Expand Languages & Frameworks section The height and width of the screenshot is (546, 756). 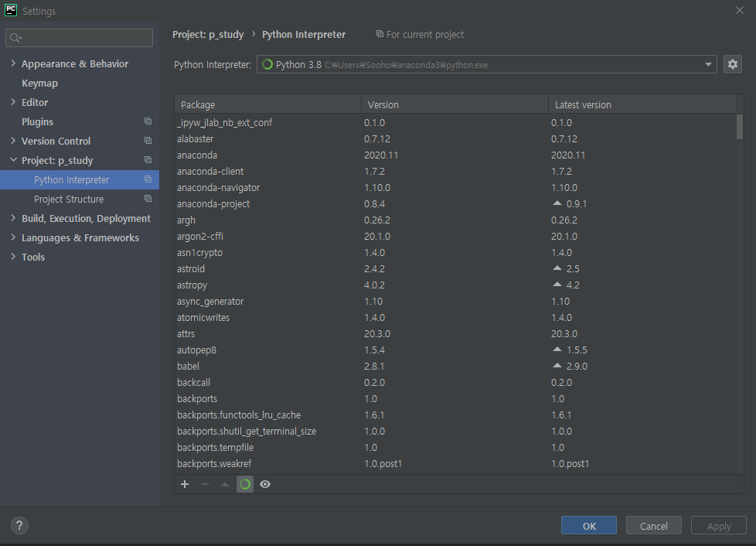point(13,237)
